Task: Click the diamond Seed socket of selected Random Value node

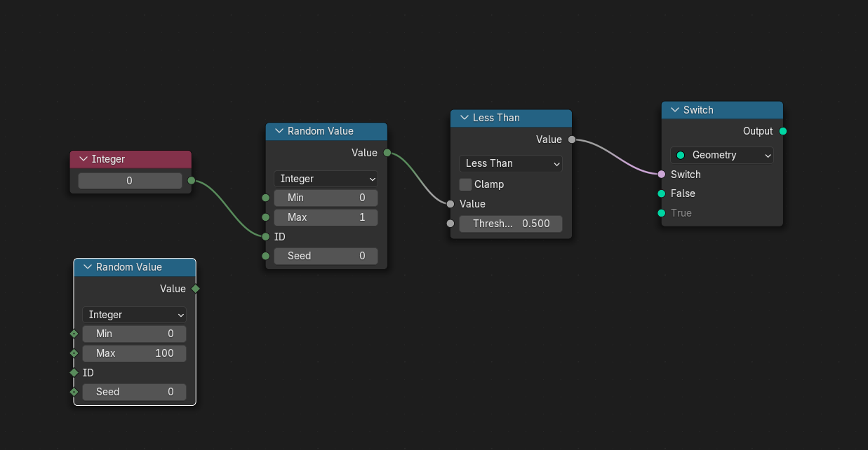Action: [x=74, y=392]
